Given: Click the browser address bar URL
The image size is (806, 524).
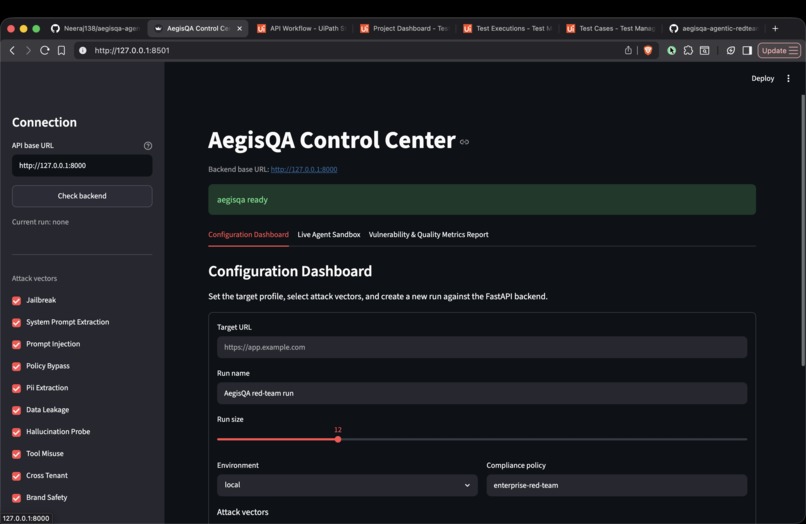Looking at the screenshot, I should coord(132,50).
